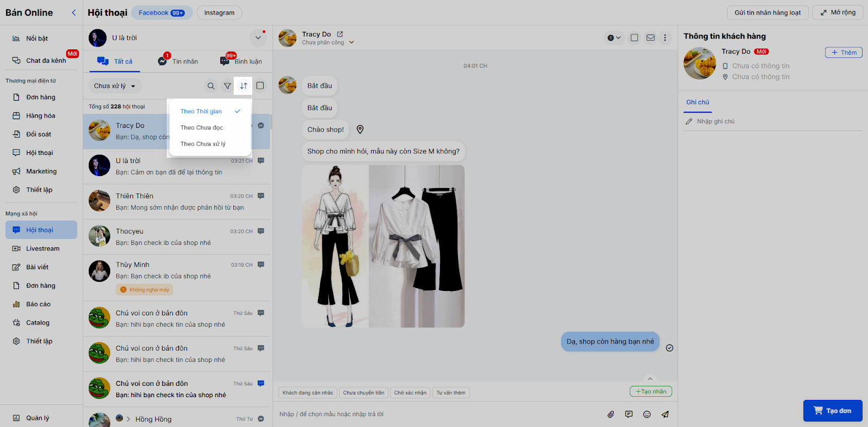Click the message reply input field

pyautogui.click(x=439, y=415)
